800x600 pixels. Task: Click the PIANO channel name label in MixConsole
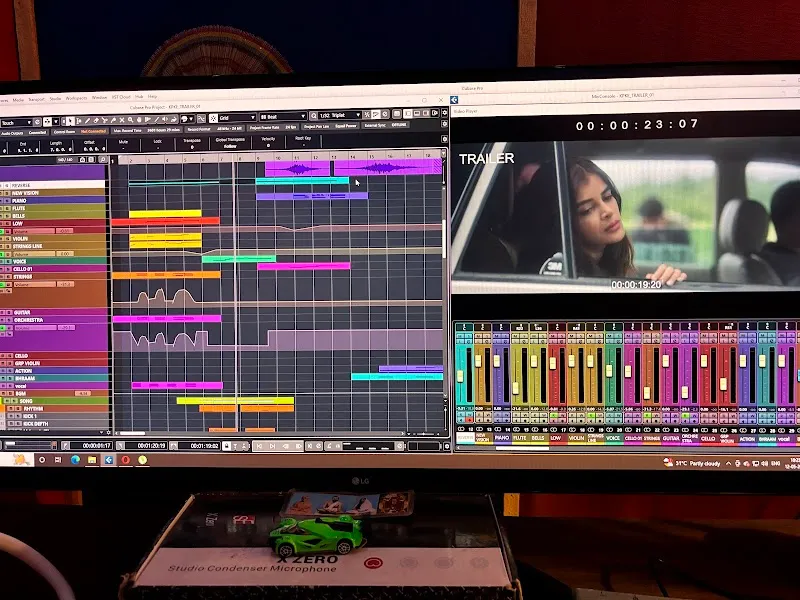point(502,438)
